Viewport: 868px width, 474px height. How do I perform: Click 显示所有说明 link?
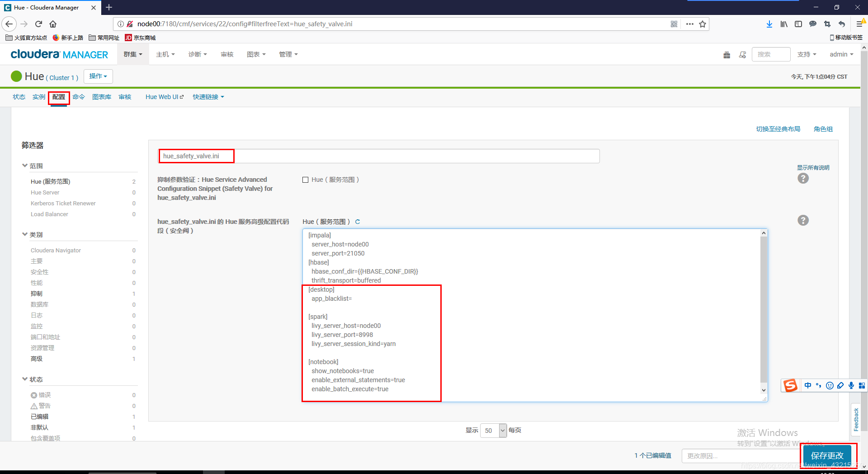tap(813, 167)
